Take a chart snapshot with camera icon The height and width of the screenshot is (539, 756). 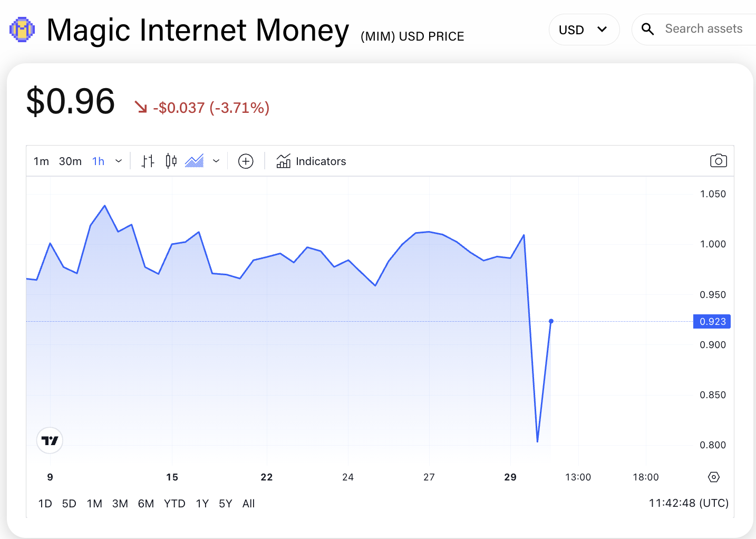pyautogui.click(x=718, y=161)
